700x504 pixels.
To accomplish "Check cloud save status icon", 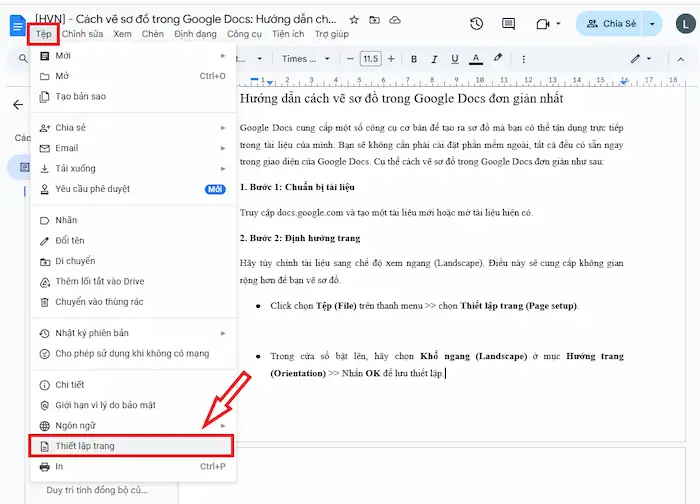I will click(x=395, y=20).
